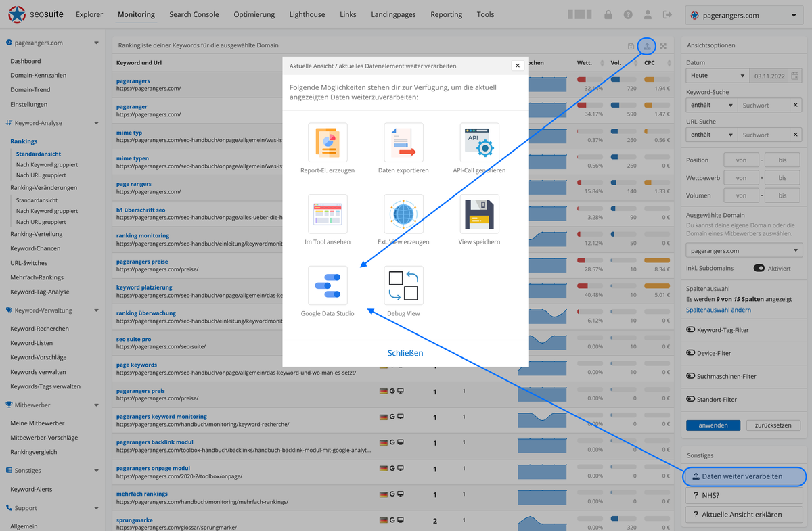
Task: Click the Keyword-Suche Suchwort field
Action: pyautogui.click(x=764, y=106)
